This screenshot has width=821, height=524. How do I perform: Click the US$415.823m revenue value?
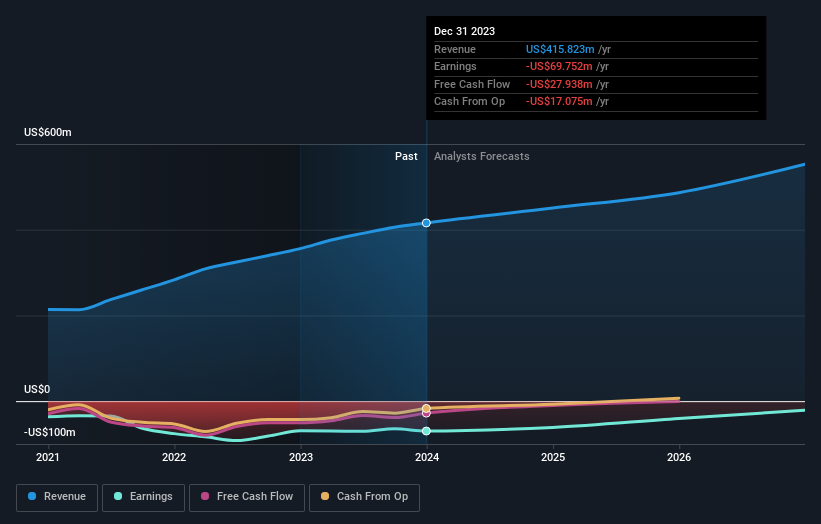pos(560,49)
